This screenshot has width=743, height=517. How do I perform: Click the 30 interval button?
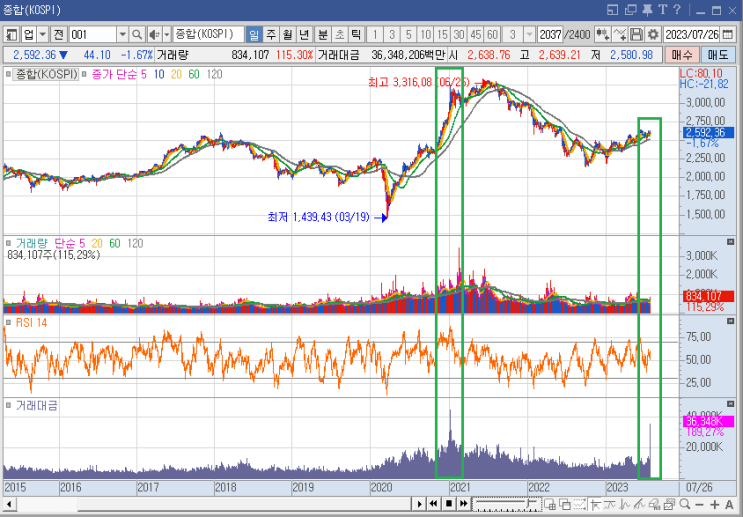pos(459,35)
